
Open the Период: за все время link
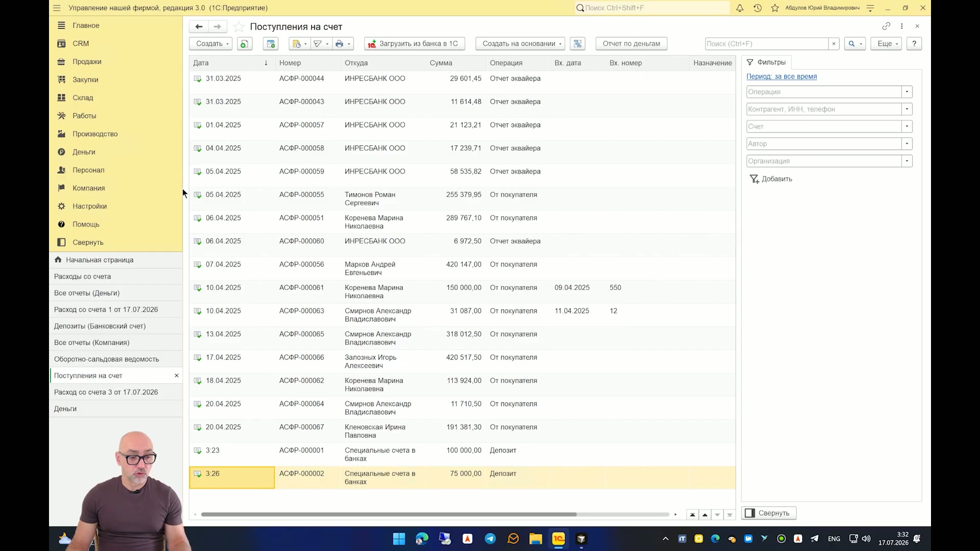[x=781, y=77]
